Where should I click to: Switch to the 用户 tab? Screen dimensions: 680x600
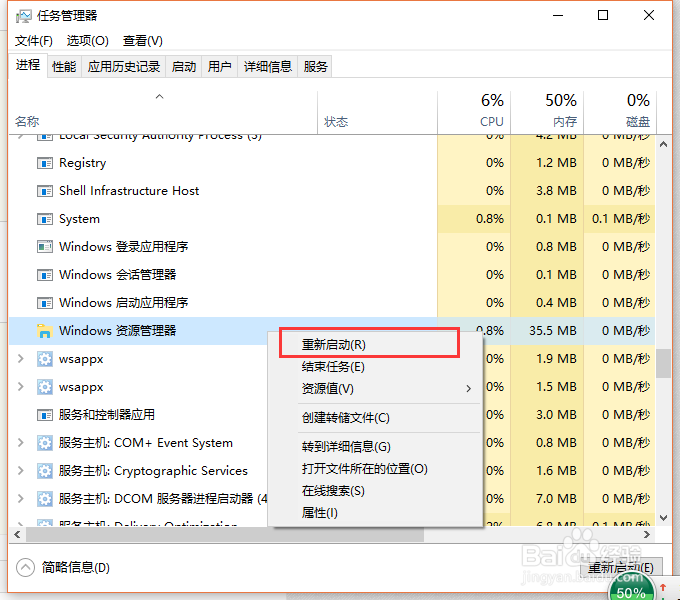tap(219, 67)
